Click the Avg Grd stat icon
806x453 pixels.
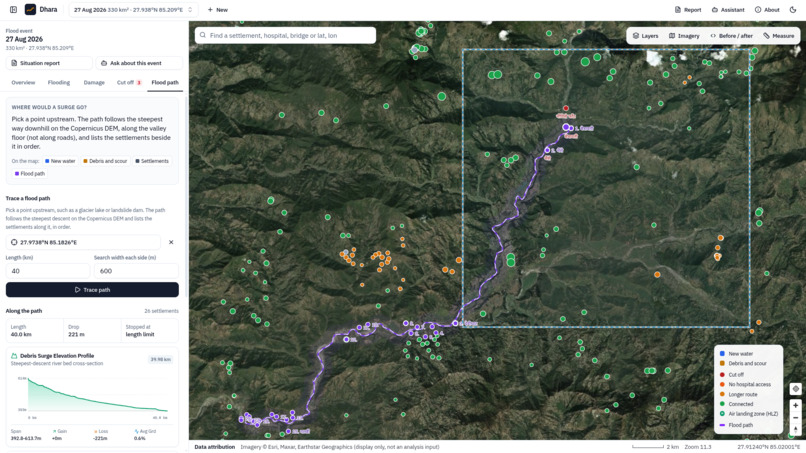coord(136,431)
